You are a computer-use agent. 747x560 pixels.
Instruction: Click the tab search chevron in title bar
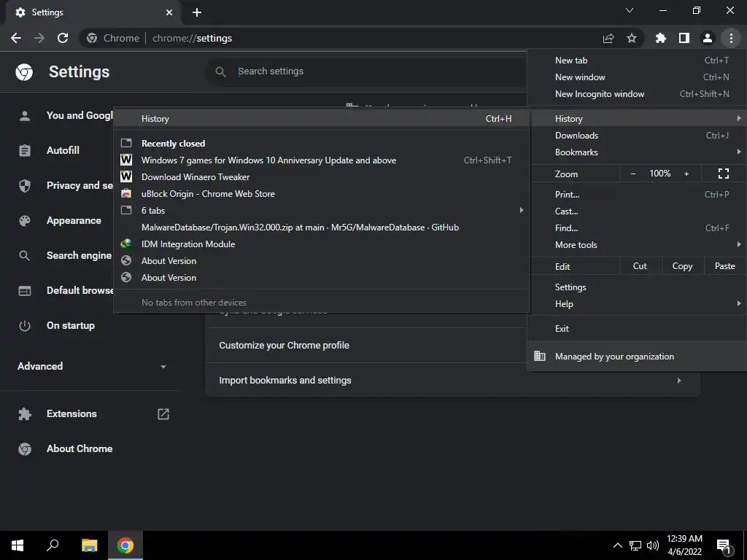point(630,10)
